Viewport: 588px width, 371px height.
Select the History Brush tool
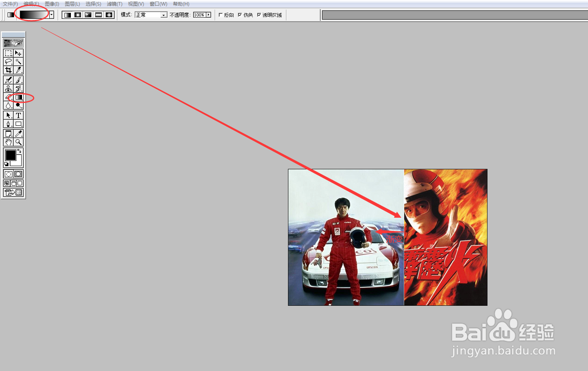(x=18, y=89)
